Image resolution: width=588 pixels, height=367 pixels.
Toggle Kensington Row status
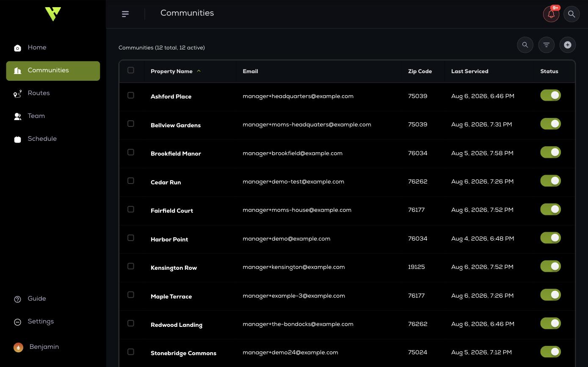click(551, 266)
